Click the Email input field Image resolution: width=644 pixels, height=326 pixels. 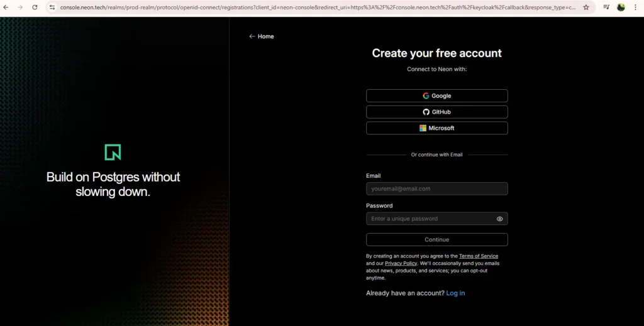tap(436, 188)
